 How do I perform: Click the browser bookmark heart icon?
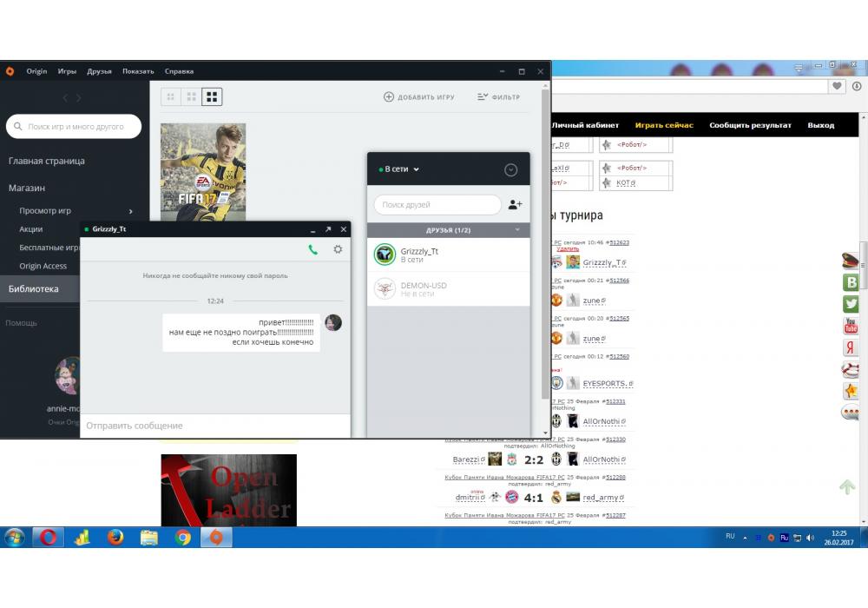click(837, 86)
